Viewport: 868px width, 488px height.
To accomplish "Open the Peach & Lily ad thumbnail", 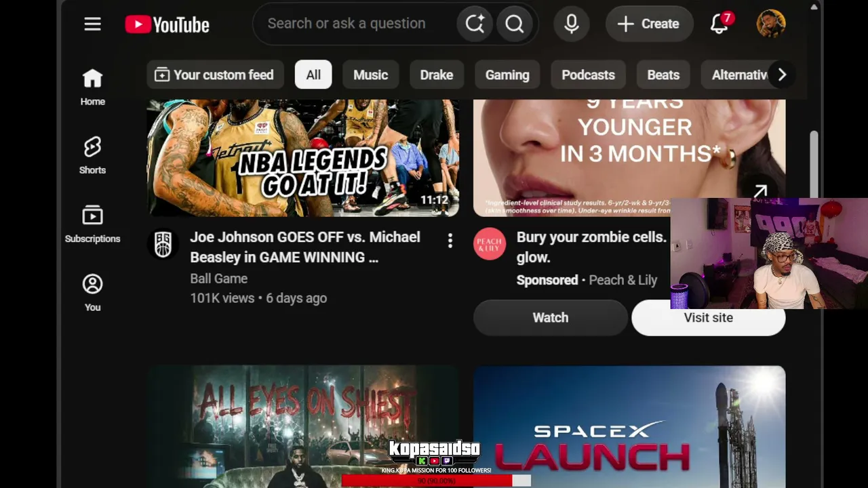I will point(629,158).
